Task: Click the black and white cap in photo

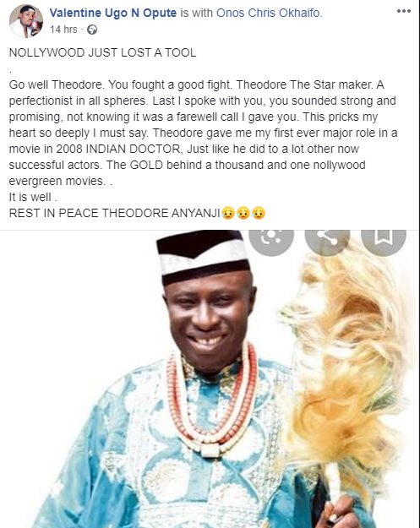Action: tap(204, 256)
